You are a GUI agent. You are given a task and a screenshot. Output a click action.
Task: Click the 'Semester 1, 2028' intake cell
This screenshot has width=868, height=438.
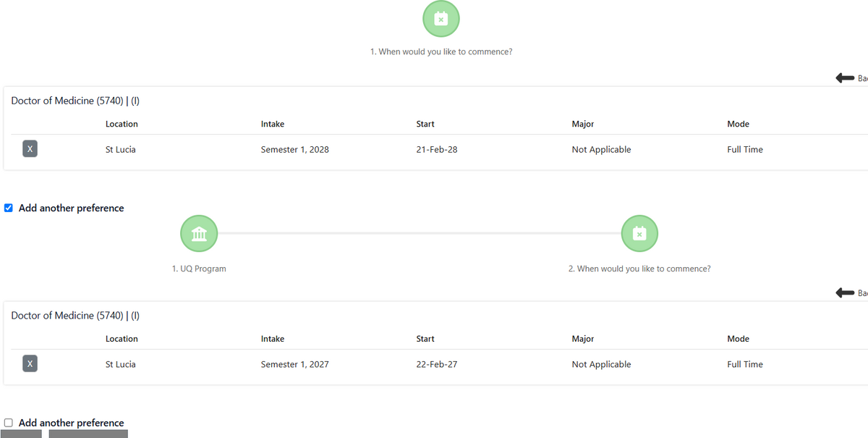[295, 150]
